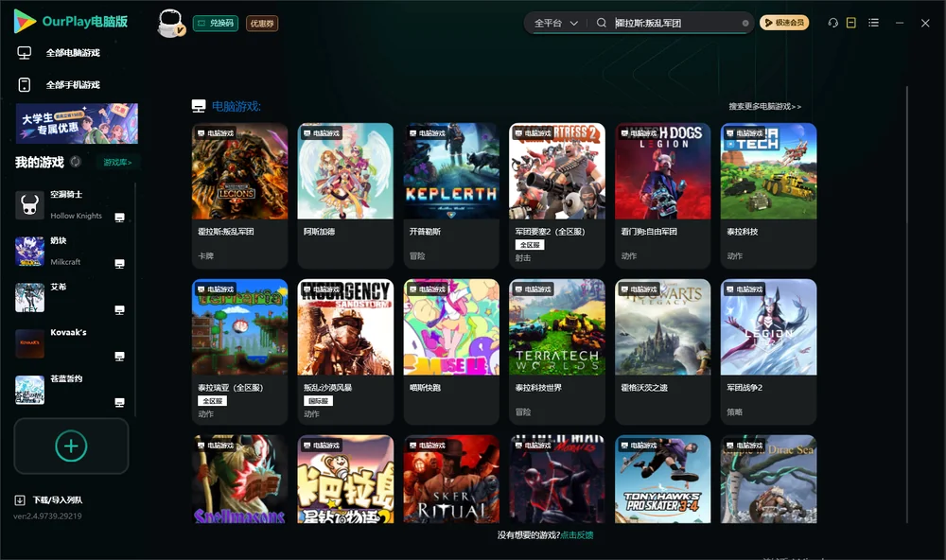The image size is (946, 560).
Task: Open 军团要塞2 game card
Action: [557, 196]
